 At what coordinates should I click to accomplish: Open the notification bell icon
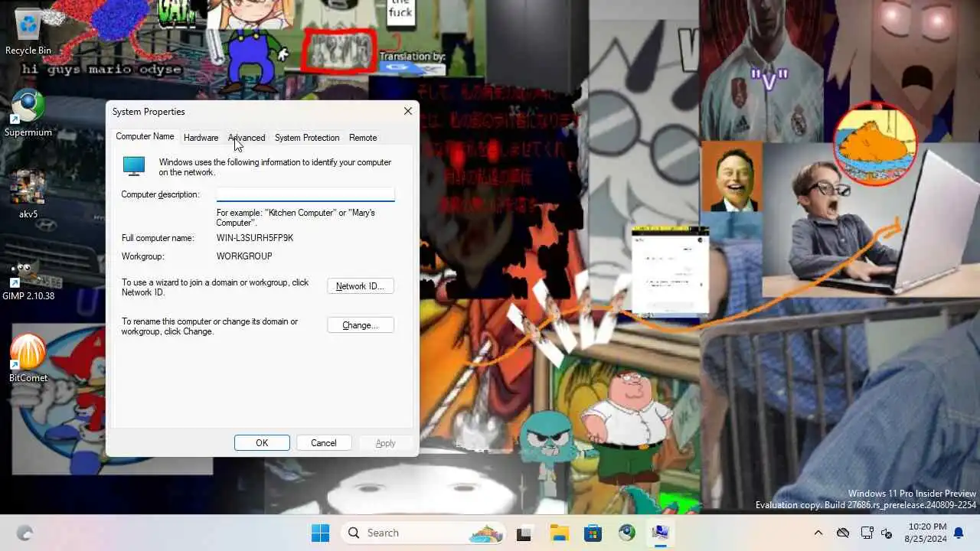pyautogui.click(x=959, y=533)
